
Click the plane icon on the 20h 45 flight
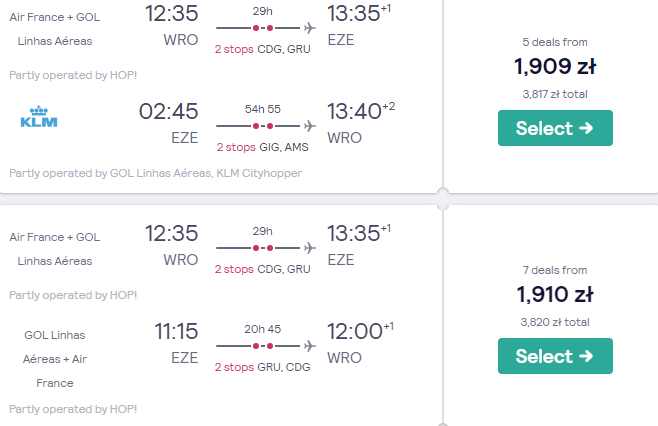point(310,346)
